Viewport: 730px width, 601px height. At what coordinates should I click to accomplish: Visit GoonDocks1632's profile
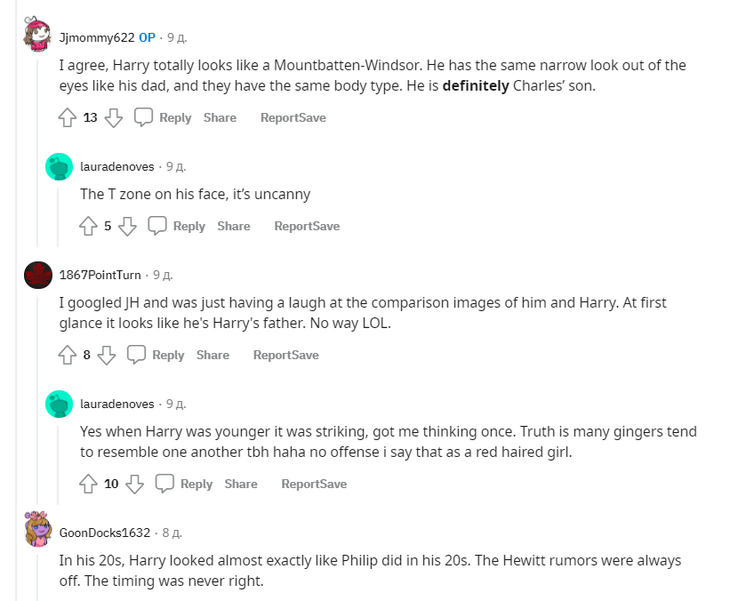click(x=105, y=533)
